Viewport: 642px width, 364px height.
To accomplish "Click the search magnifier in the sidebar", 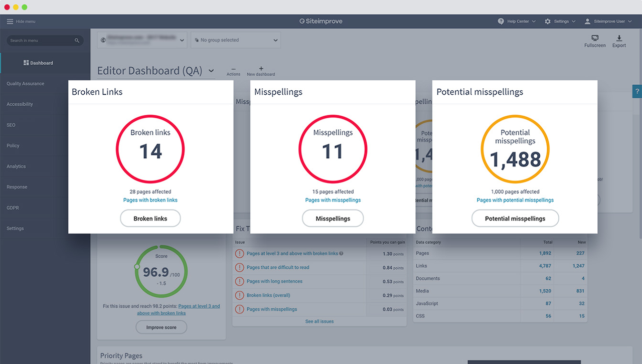I will click(x=77, y=40).
